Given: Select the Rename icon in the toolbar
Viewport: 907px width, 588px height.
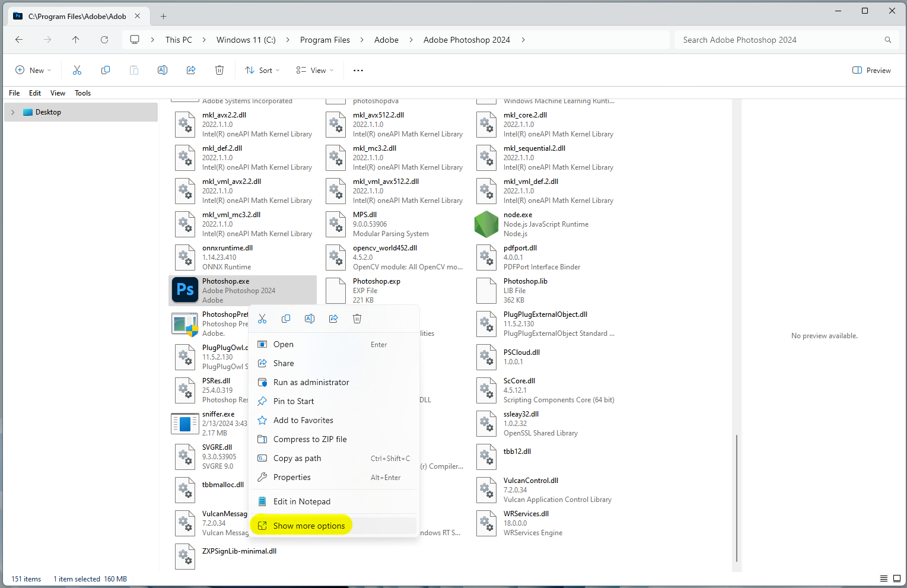Looking at the screenshot, I should coord(163,69).
